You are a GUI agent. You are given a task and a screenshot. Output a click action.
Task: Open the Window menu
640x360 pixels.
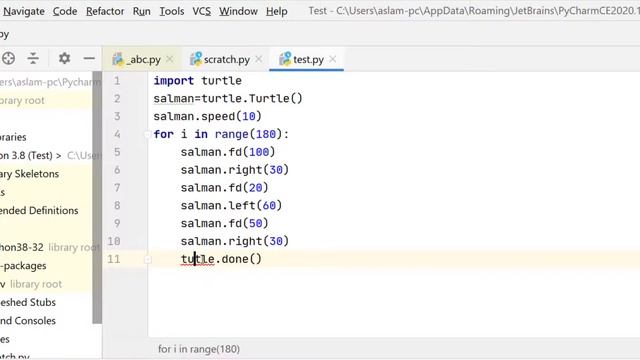[x=238, y=11]
